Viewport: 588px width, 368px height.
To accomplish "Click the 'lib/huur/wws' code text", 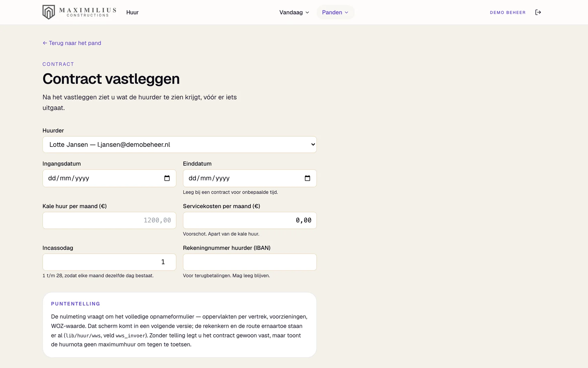I will [x=83, y=336].
